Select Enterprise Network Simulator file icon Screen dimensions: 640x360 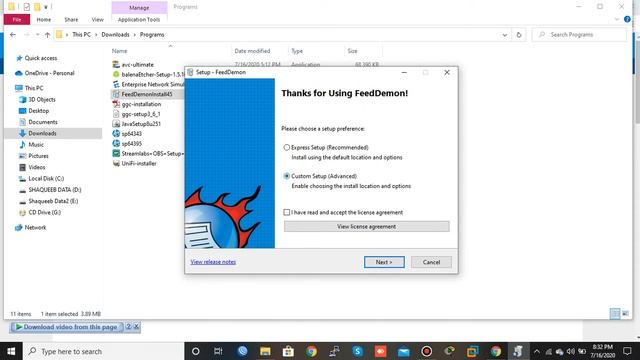click(x=116, y=84)
